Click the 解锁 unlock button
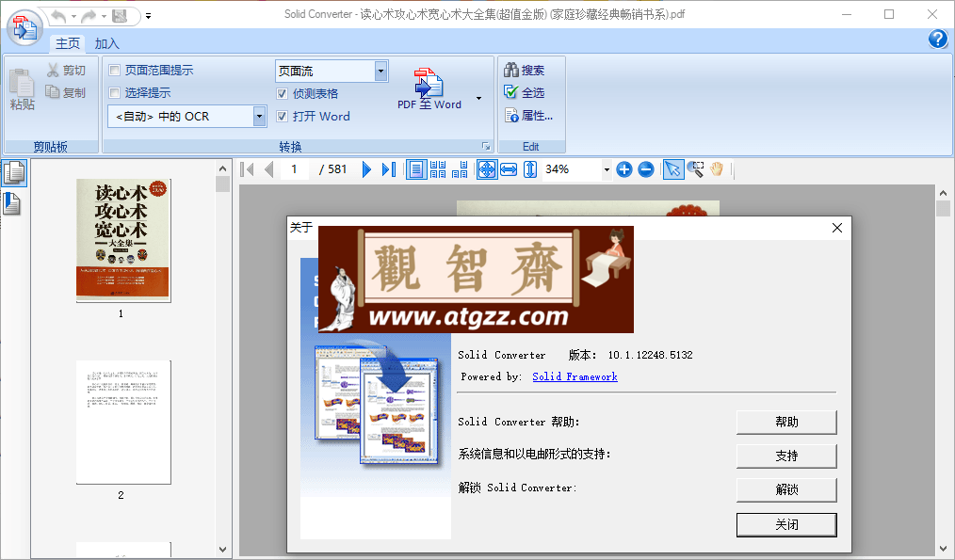 (x=786, y=490)
